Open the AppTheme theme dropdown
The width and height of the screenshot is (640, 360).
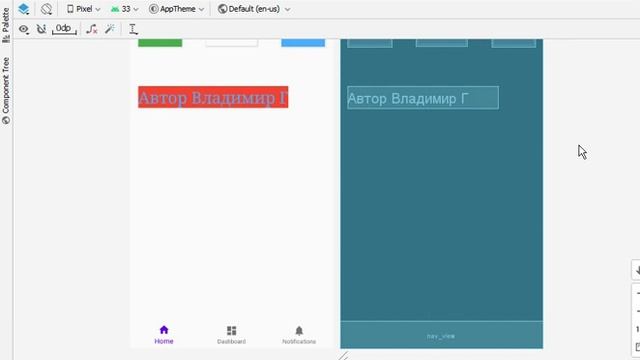pyautogui.click(x=176, y=9)
